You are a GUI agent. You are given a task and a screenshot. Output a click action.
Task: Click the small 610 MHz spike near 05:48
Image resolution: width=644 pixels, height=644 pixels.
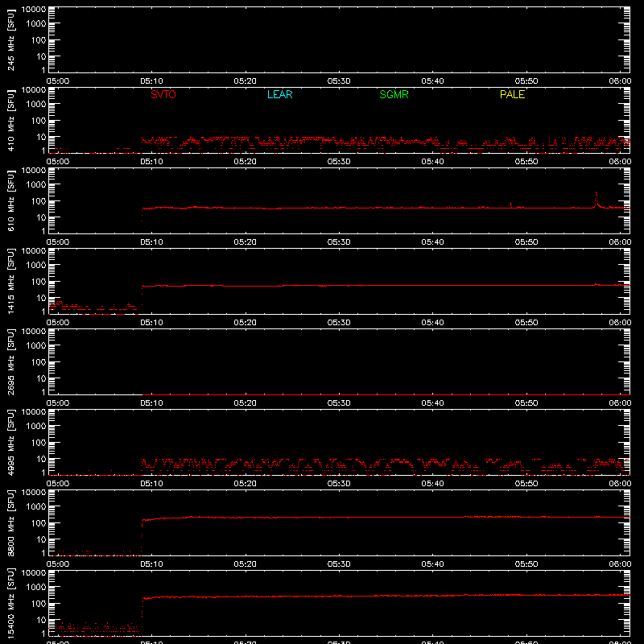[511, 204]
